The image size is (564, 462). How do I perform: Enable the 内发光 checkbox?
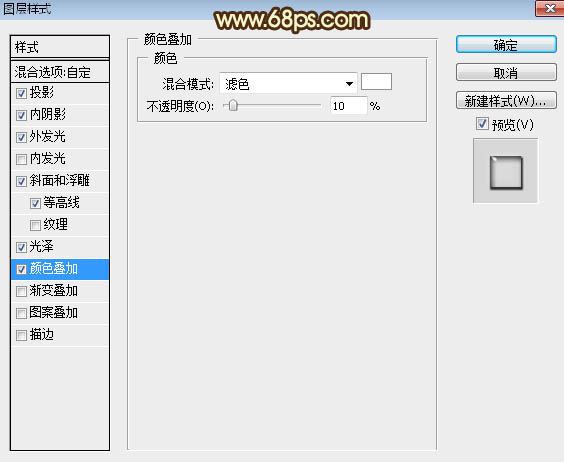[21, 159]
